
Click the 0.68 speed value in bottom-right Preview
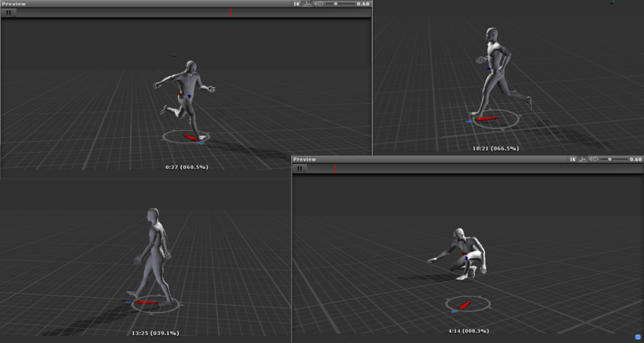point(636,159)
